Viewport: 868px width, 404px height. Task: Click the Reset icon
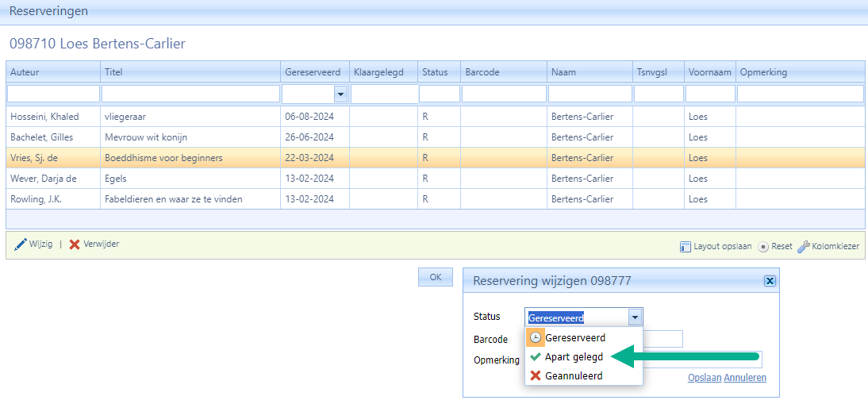tap(763, 247)
